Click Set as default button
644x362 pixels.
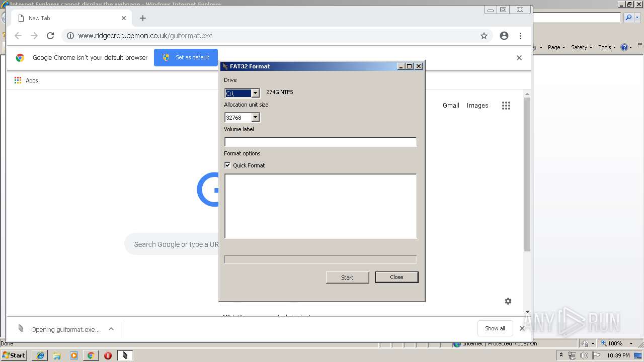186,57
